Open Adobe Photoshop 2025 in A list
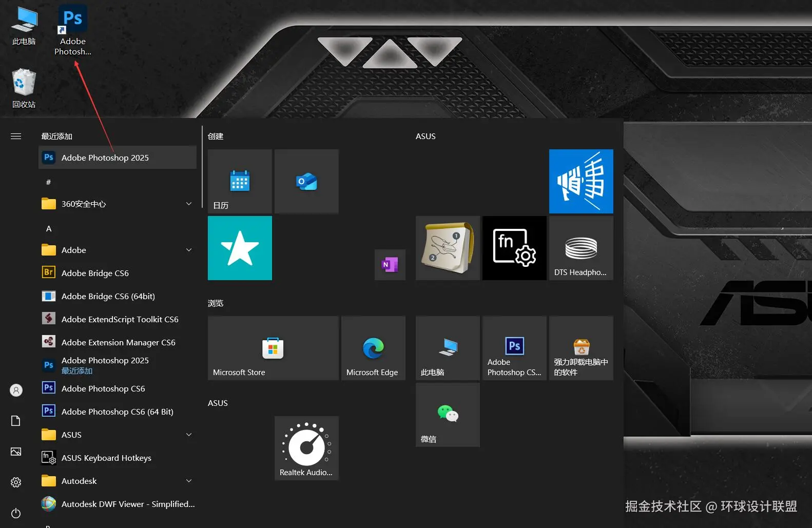Viewport: 812px width, 528px height. coord(118,365)
